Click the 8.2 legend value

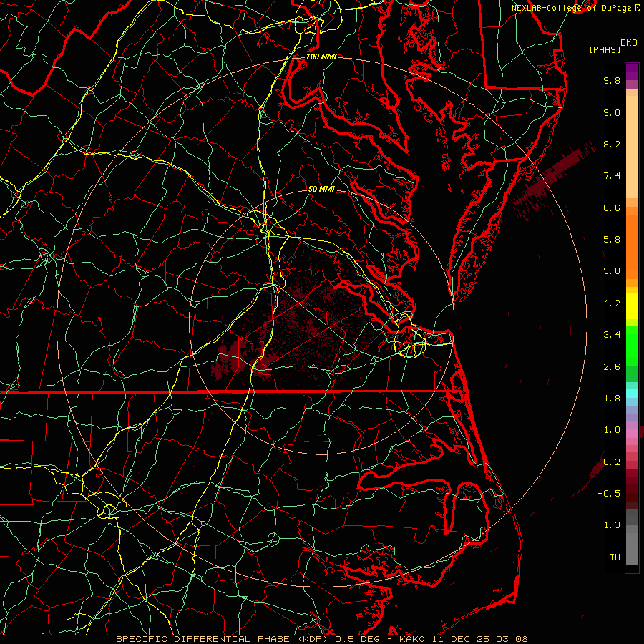point(612,144)
